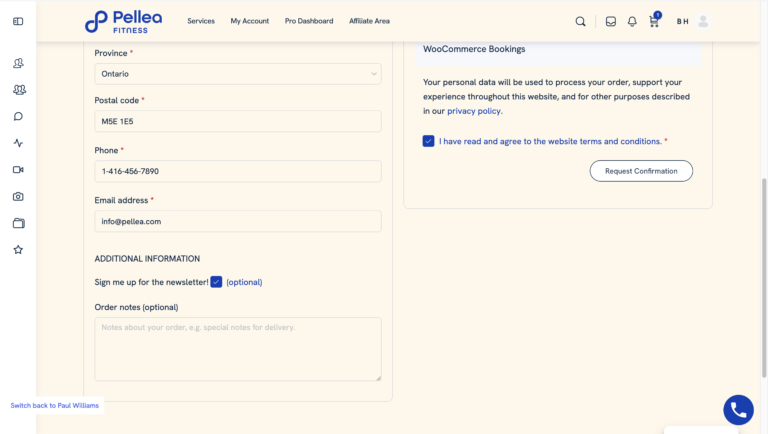Viewport: 768px width, 434px height.
Task: Open the Province dropdown showing Ontario
Action: (x=238, y=74)
